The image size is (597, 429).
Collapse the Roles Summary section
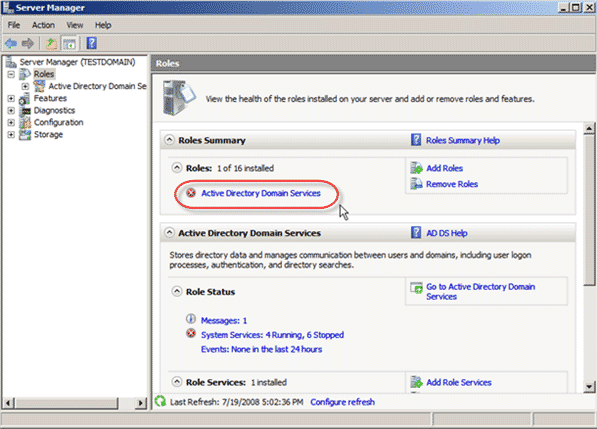(x=169, y=140)
